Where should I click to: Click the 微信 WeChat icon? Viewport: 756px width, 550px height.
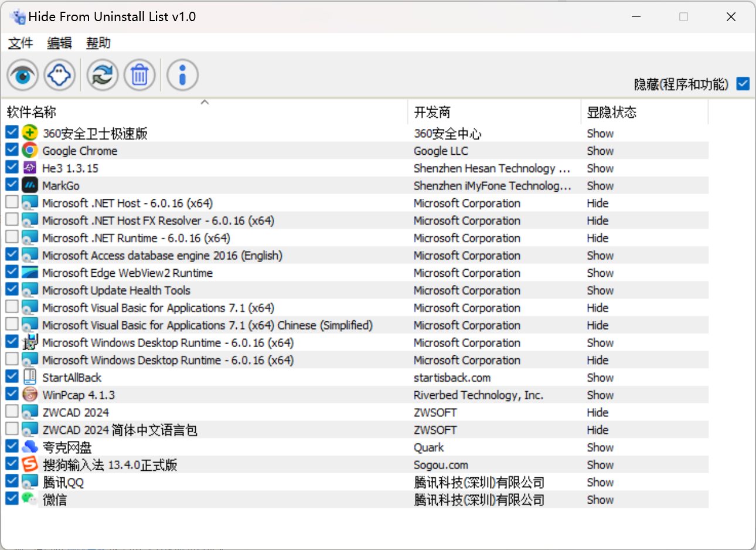pos(30,500)
